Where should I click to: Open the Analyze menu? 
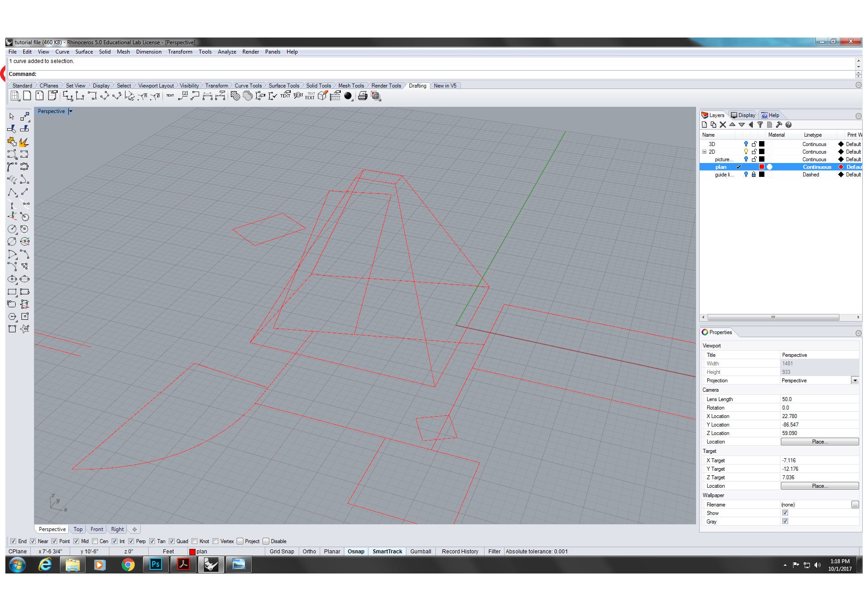click(227, 52)
